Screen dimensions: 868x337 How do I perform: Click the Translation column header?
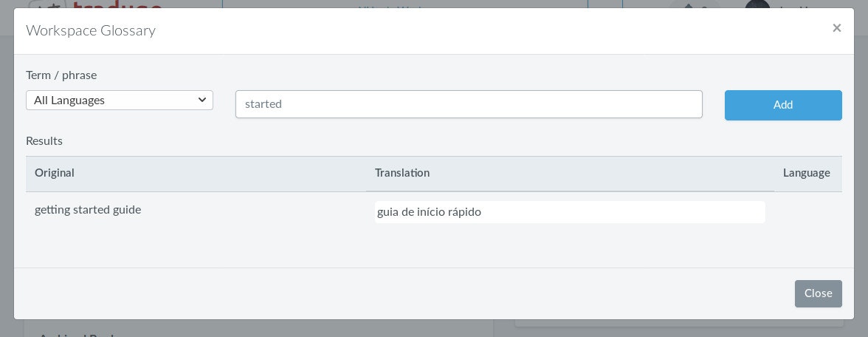(402, 173)
